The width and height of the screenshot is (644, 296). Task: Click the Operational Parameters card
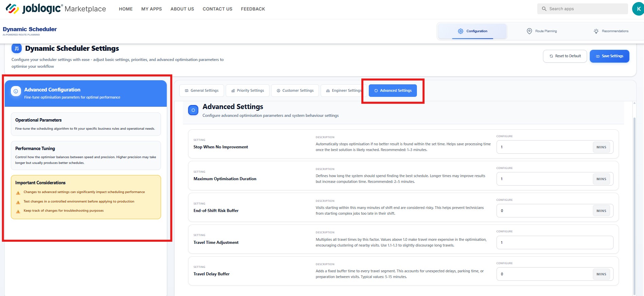[x=86, y=124]
